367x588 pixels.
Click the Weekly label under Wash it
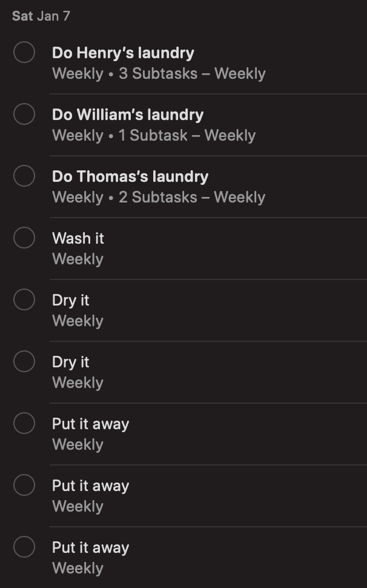(x=78, y=259)
